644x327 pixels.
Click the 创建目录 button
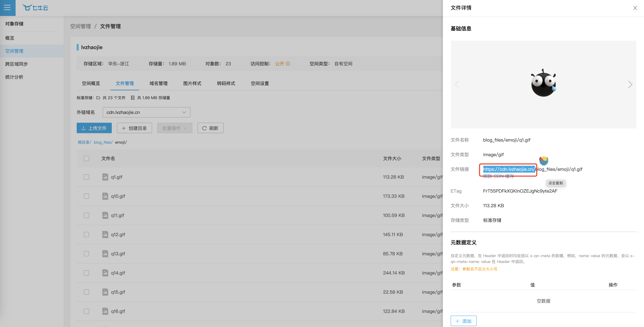pos(134,128)
